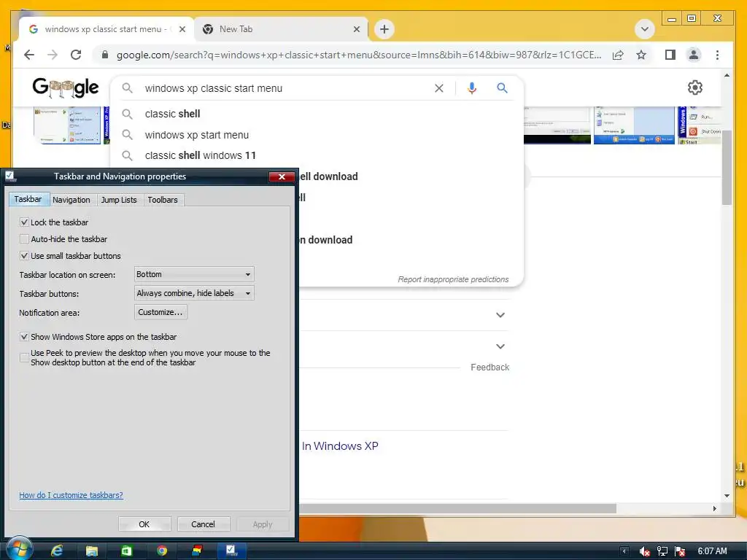Open 'Taskbar location on screen' dropdown
This screenshot has width=747, height=560.
pos(194,274)
